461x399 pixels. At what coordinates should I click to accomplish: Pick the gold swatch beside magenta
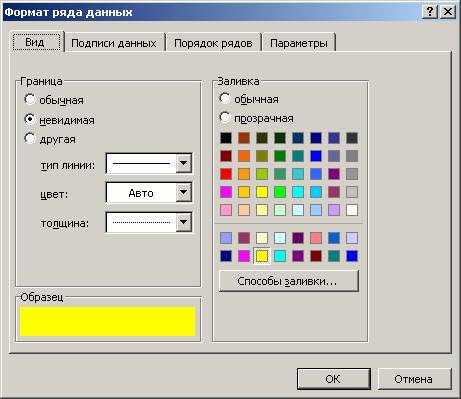pos(244,192)
